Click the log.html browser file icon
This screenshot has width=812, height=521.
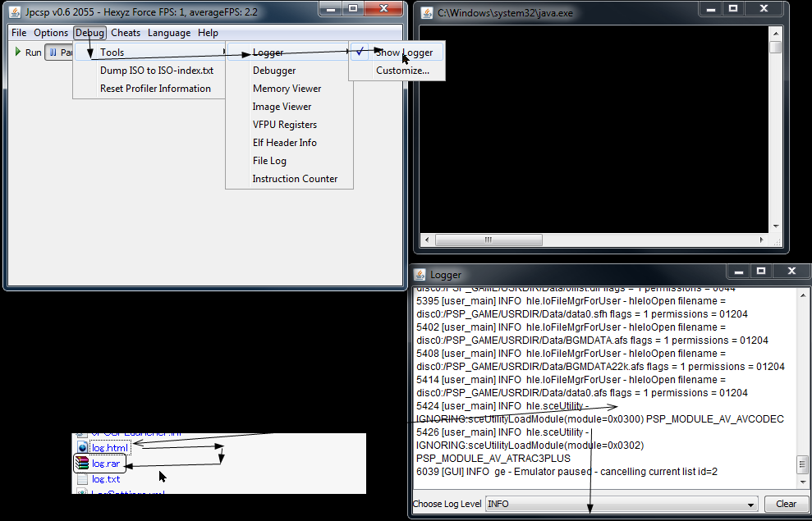point(82,447)
